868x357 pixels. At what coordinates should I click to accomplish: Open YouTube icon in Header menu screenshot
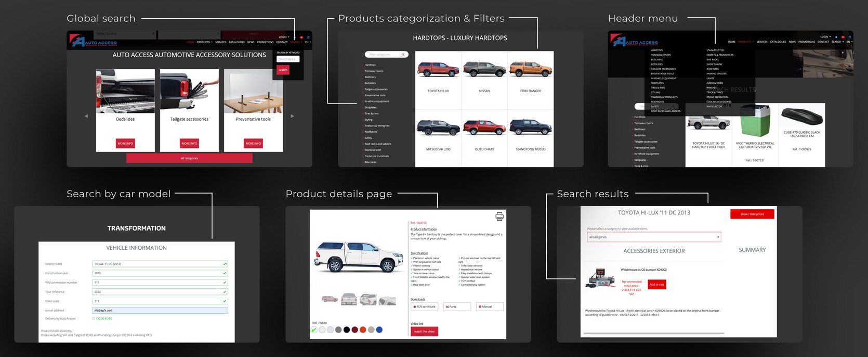click(843, 37)
